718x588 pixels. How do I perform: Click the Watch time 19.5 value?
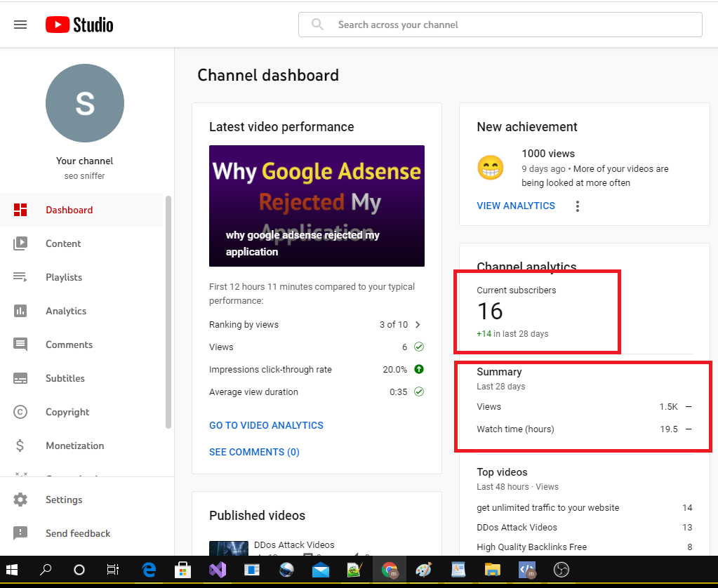[x=669, y=429]
